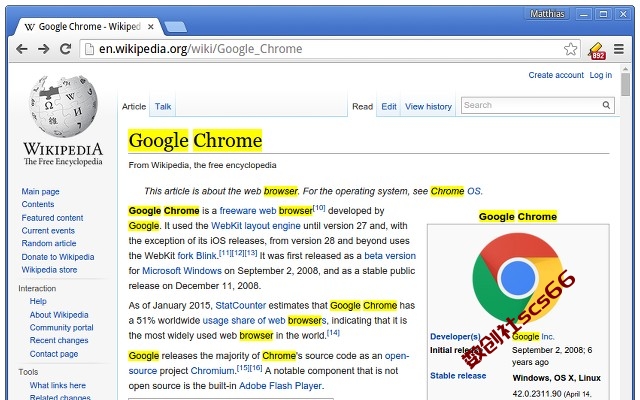This screenshot has height=400, width=640.
Task: Switch to the Article tab
Action: coord(134,107)
